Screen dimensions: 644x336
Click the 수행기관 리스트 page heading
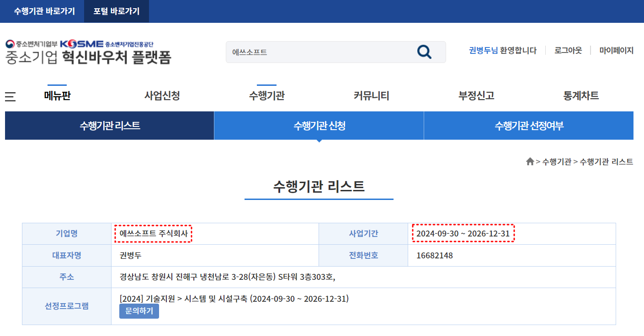click(x=319, y=187)
